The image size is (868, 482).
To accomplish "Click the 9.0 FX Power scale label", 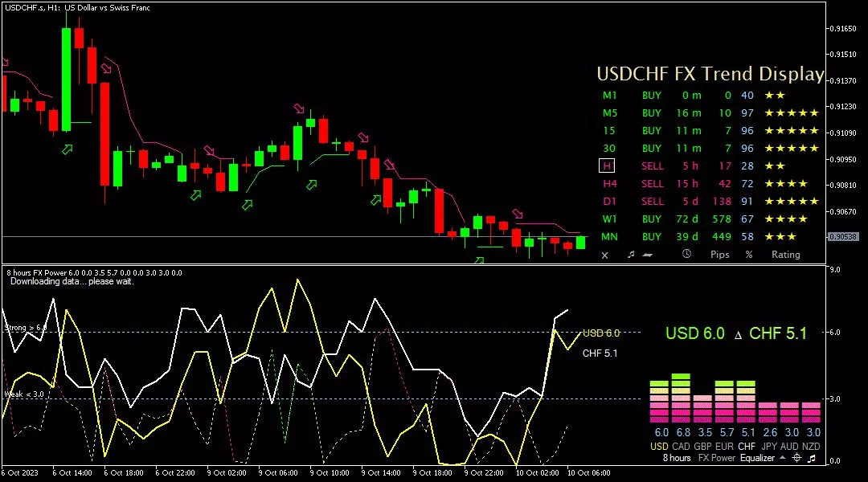I will click(x=835, y=270).
